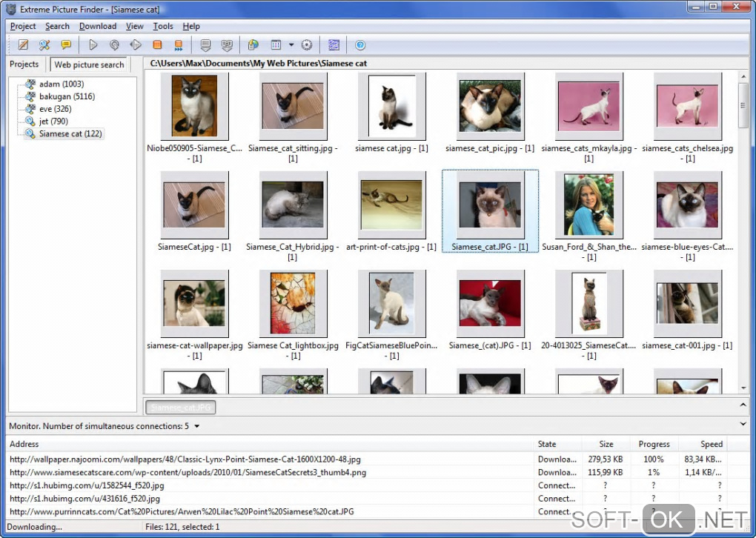
Task: Open settings with the gear icon
Action: pyautogui.click(x=307, y=44)
